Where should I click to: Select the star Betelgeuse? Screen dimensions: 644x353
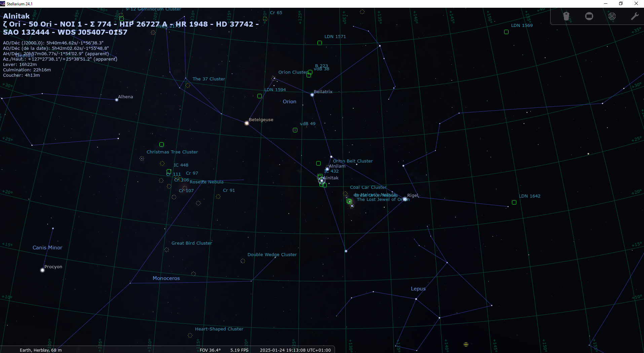click(x=247, y=123)
